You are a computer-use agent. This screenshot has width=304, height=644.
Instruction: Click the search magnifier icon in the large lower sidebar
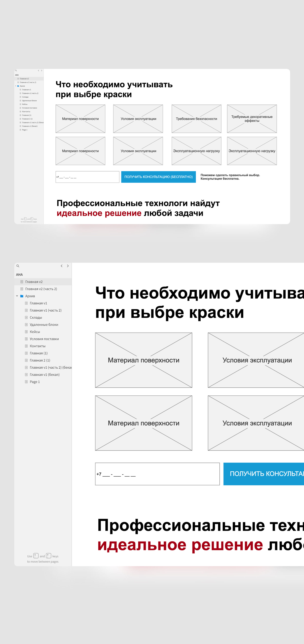point(18,266)
